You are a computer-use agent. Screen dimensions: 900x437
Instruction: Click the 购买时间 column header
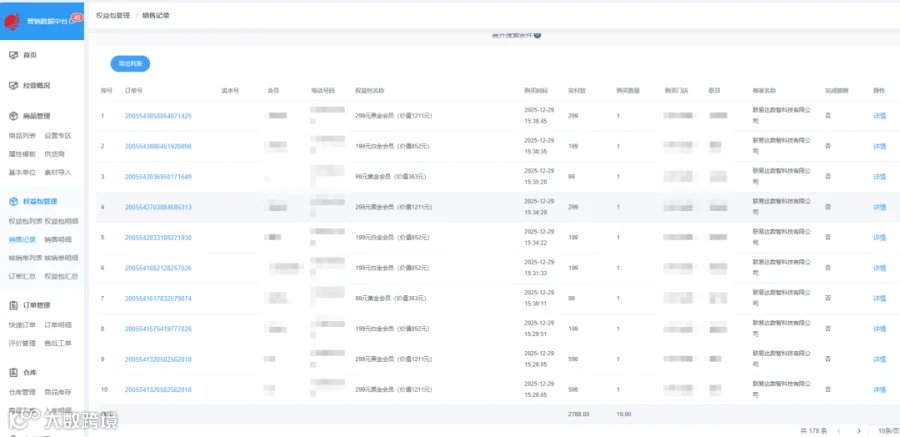tap(536, 91)
